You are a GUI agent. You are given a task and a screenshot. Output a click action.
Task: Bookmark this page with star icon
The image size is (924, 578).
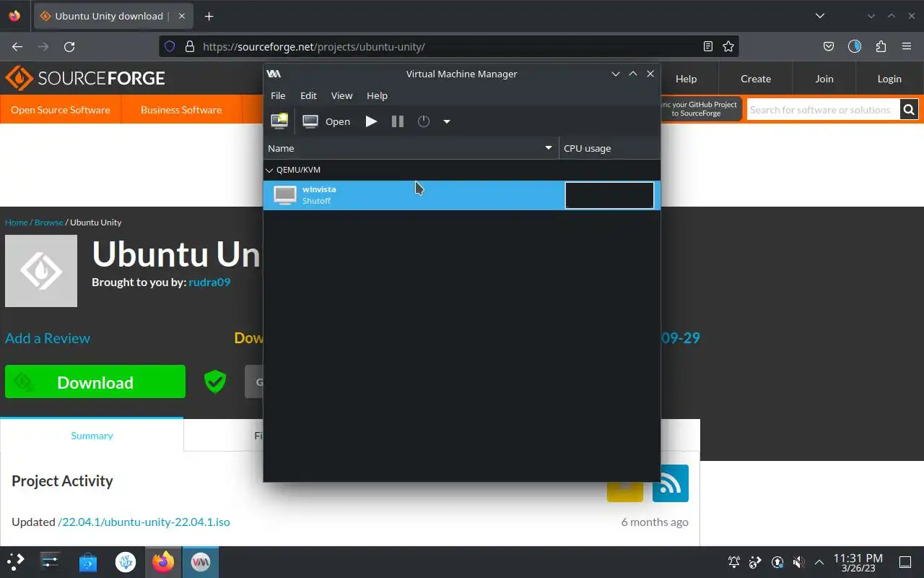tap(728, 46)
